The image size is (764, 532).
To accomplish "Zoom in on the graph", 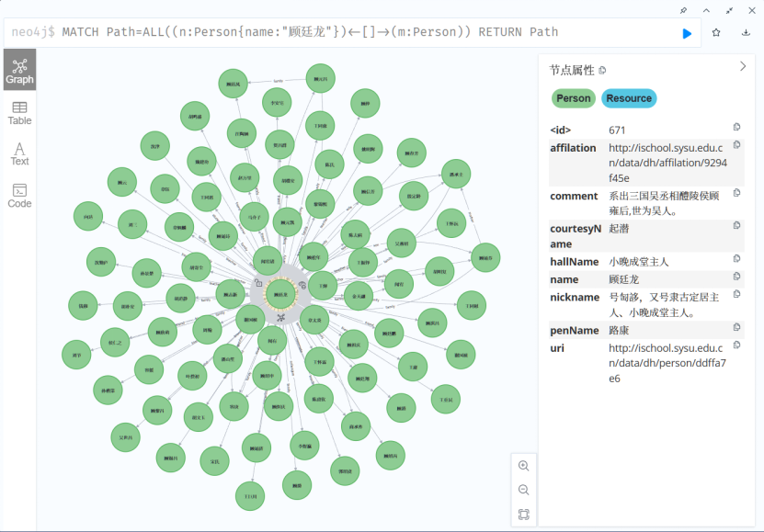I will (x=523, y=466).
